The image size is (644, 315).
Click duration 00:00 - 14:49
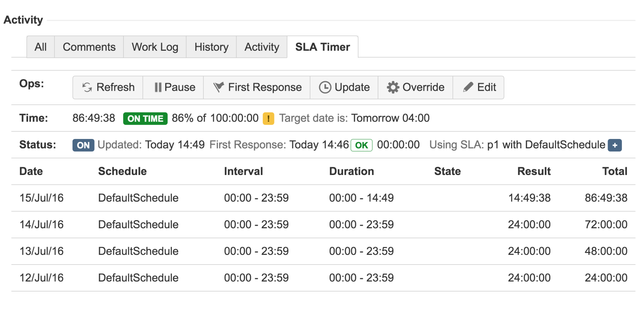[361, 198]
